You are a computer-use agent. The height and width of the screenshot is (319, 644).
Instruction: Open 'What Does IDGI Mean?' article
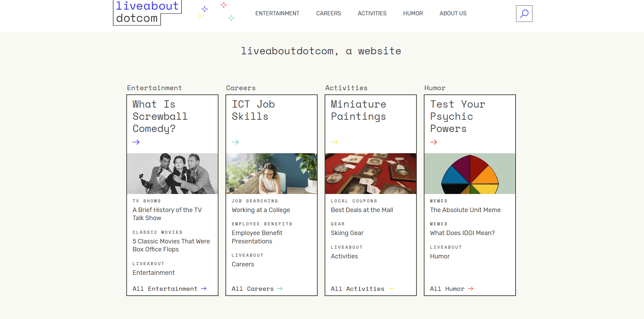point(462,233)
